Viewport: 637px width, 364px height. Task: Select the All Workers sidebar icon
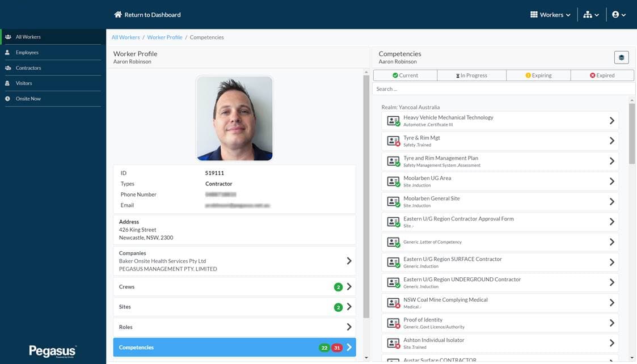pyautogui.click(x=8, y=36)
